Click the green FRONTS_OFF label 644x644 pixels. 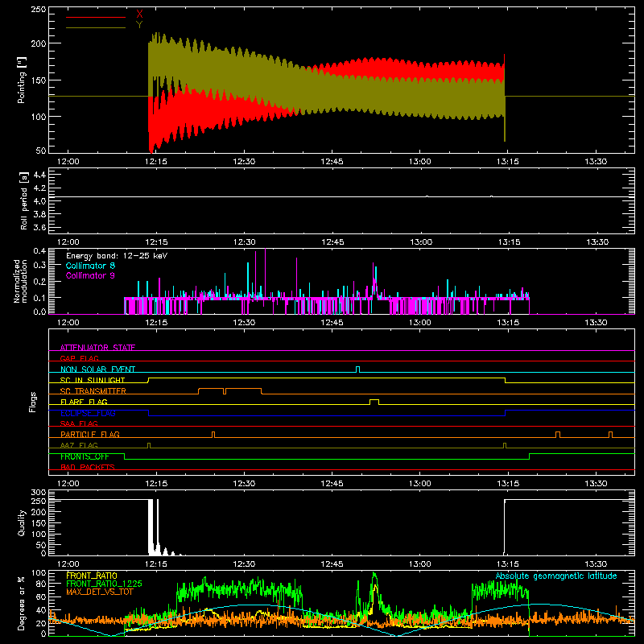tap(85, 456)
